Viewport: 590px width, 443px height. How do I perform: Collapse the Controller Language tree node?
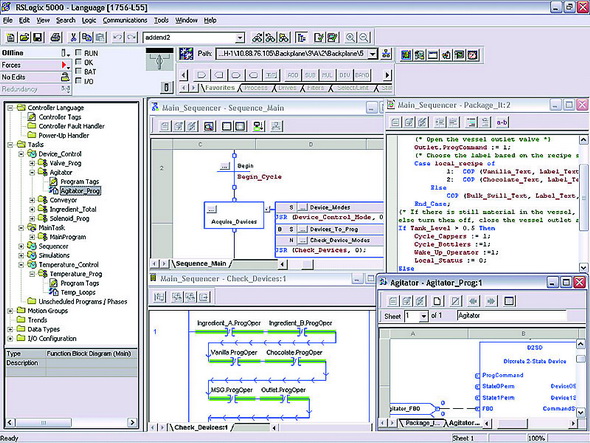point(11,108)
